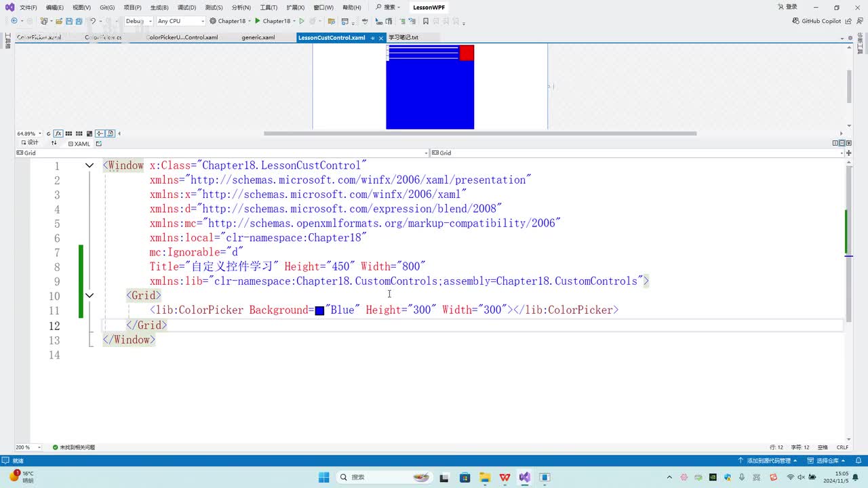Open Windows Start menu
The height and width of the screenshot is (488, 868).
point(323,477)
